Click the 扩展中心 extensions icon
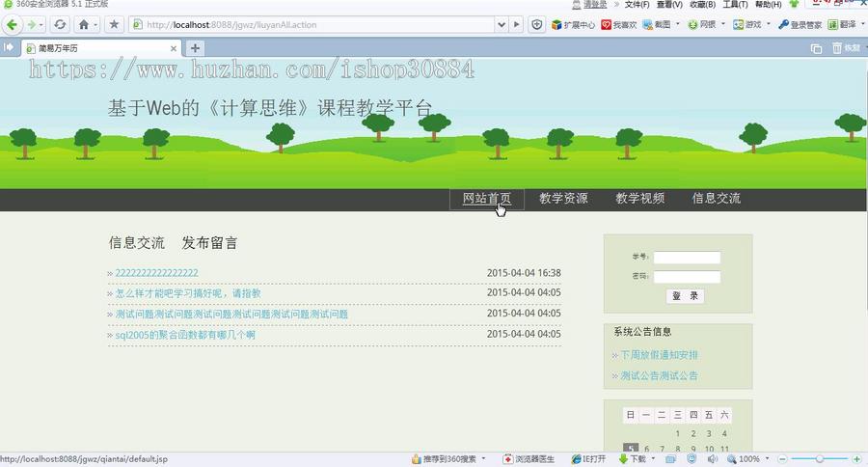 point(573,25)
